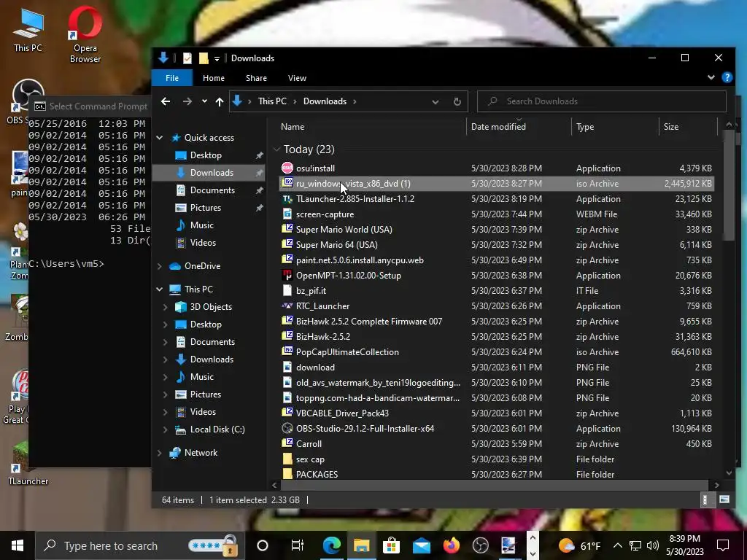The width and height of the screenshot is (747, 560).
Task: Select the RTC_Launcher application icon
Action: tap(287, 306)
